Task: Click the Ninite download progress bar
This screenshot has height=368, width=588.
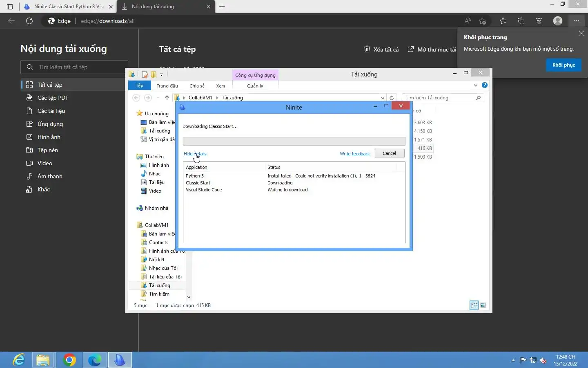Action: coord(294,141)
